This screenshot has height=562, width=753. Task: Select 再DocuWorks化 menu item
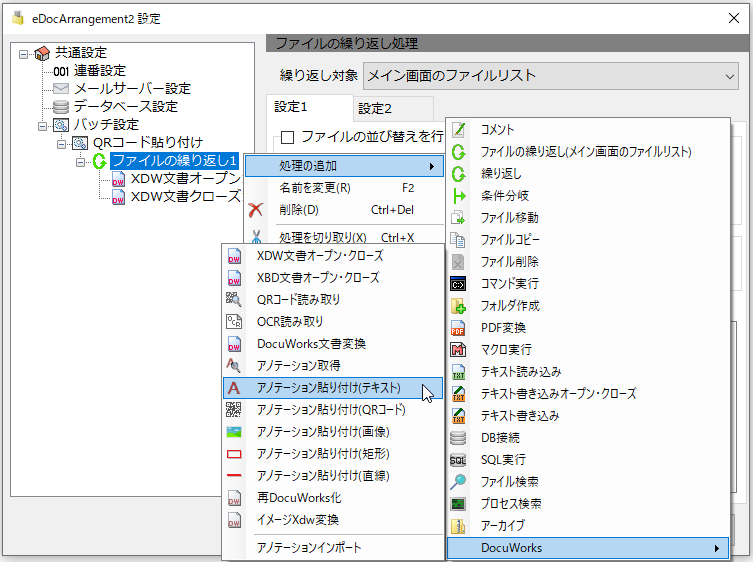[x=333, y=498]
